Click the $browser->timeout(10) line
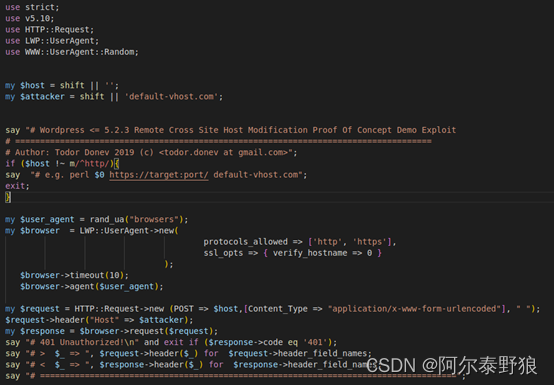 click(x=74, y=275)
